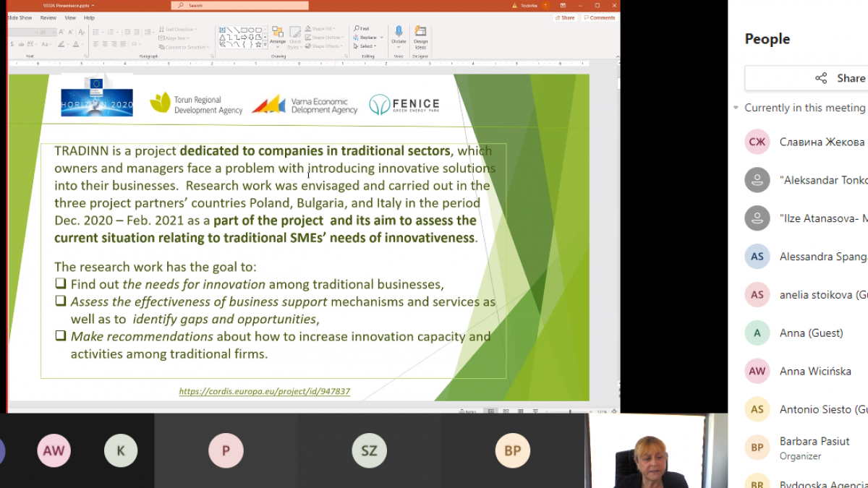Open the Help ribbon tab
868x488 pixels.
(x=89, y=17)
